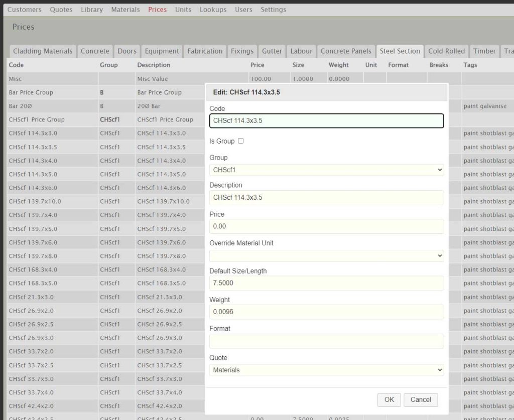
Task: Click the empty Format field
Action: click(326, 341)
